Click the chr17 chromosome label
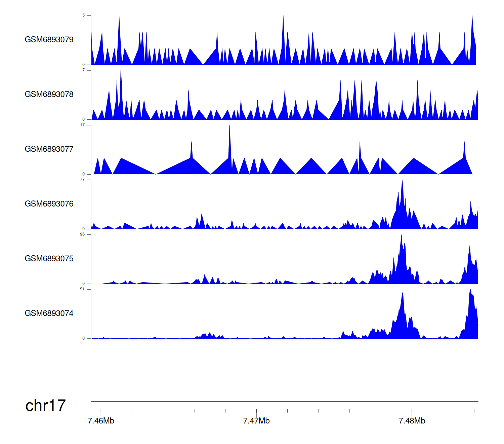 point(45,406)
